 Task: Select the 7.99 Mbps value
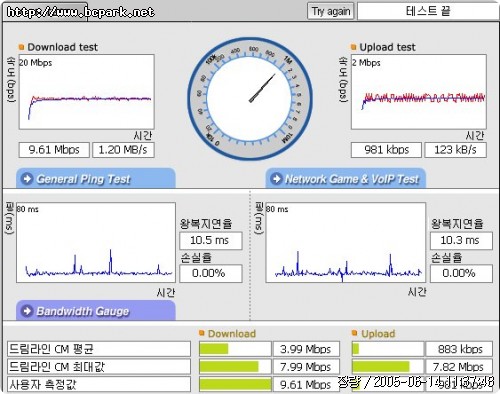[x=306, y=367]
